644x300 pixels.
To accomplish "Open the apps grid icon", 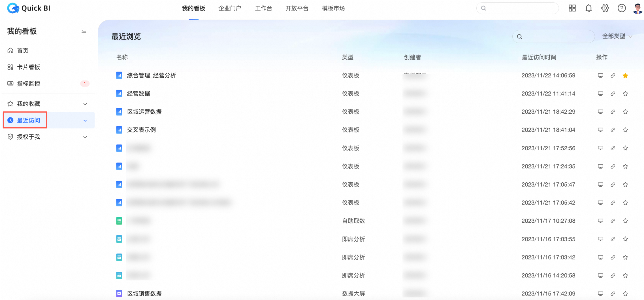I will pos(572,8).
